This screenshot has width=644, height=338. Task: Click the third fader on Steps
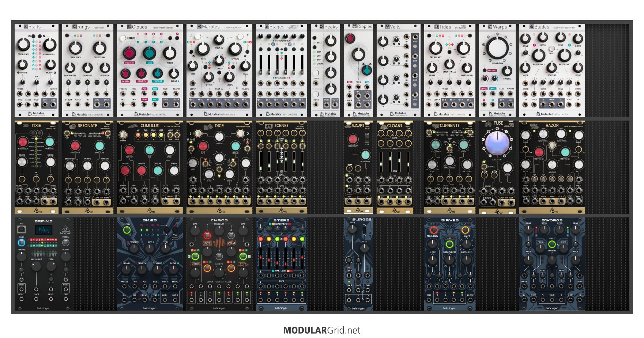tap(277, 258)
